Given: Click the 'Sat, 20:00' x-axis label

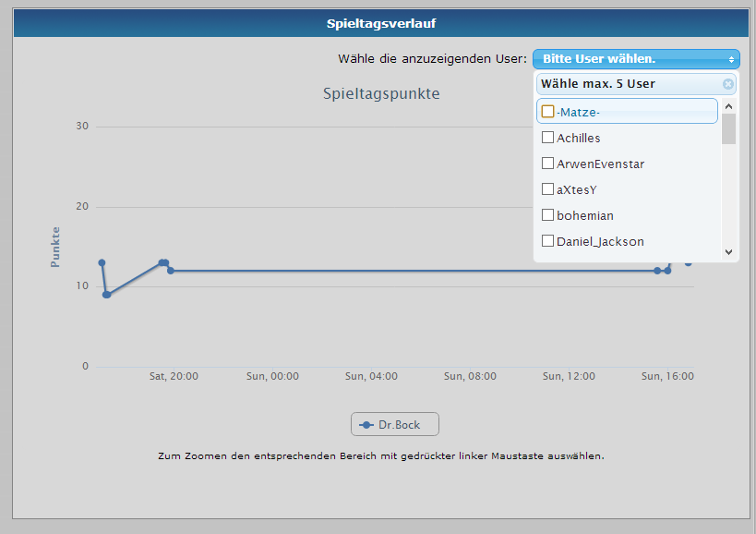Looking at the screenshot, I should click(x=174, y=376).
